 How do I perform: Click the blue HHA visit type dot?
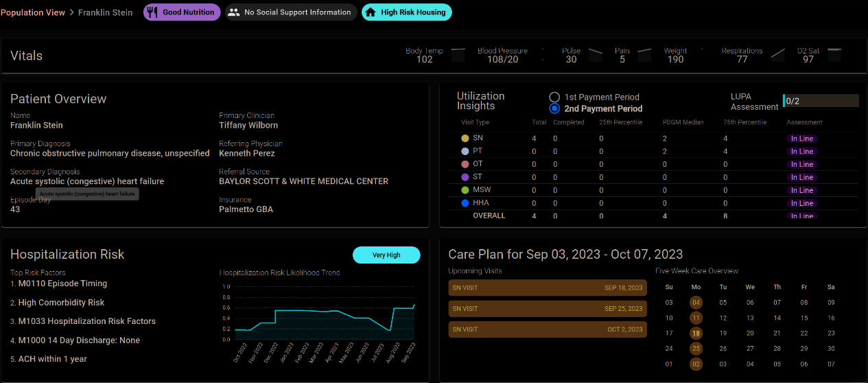tap(465, 203)
